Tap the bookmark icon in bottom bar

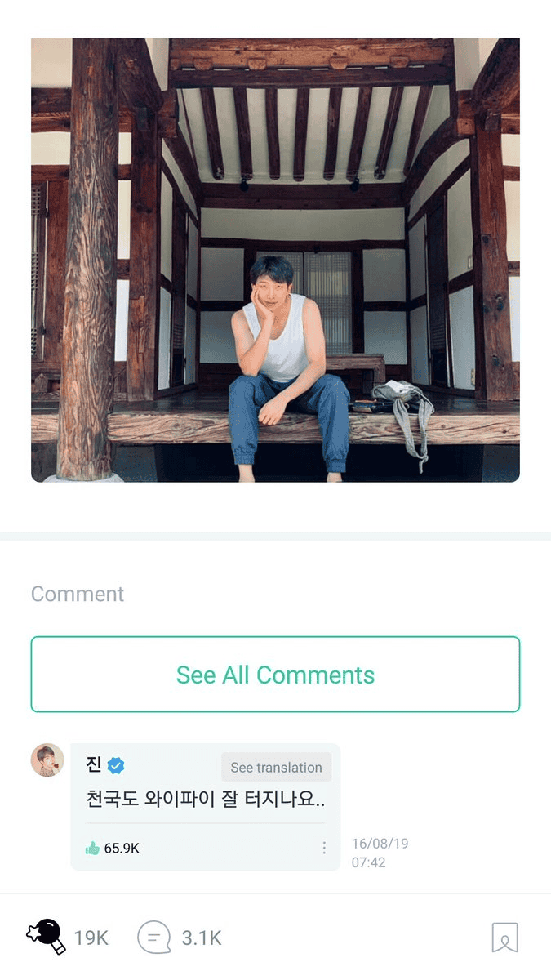coord(504,938)
